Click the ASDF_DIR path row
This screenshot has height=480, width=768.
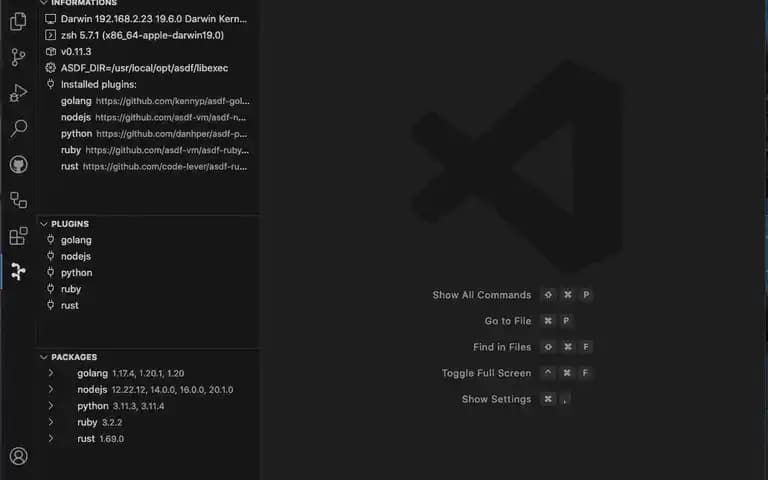(148, 68)
